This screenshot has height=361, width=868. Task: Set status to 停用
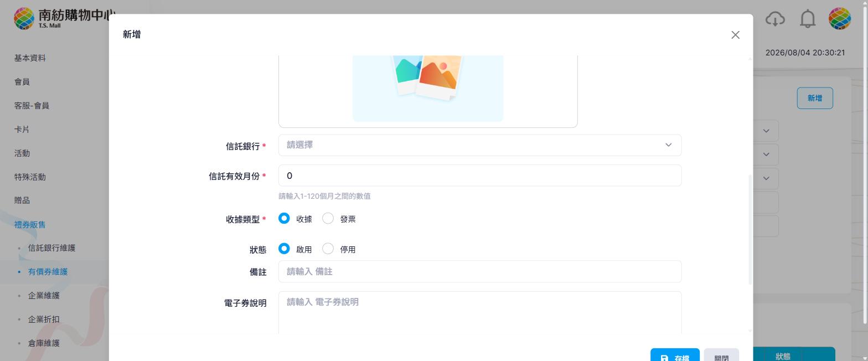coord(328,249)
